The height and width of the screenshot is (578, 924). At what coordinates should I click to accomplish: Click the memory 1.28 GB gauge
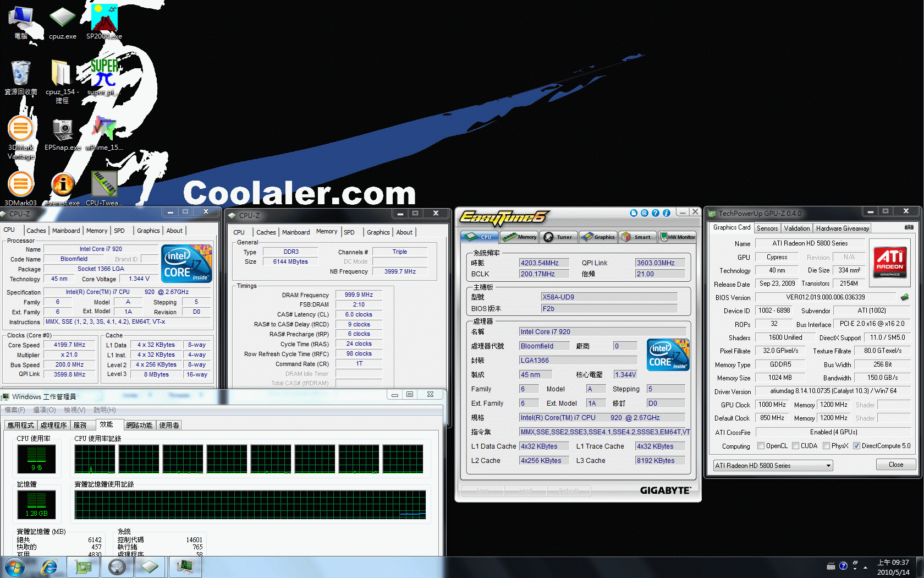point(36,504)
